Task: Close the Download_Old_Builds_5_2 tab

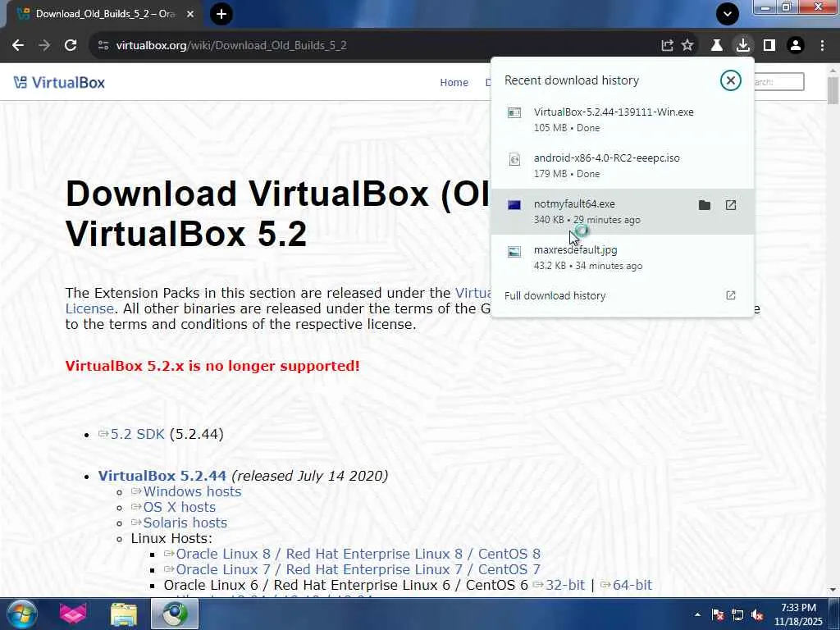Action: [x=190, y=14]
